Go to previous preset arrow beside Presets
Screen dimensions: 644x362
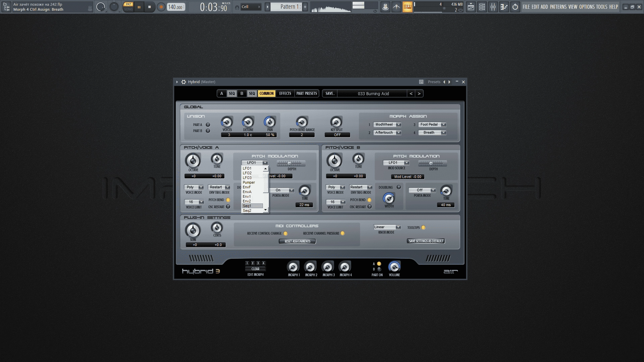(444, 82)
